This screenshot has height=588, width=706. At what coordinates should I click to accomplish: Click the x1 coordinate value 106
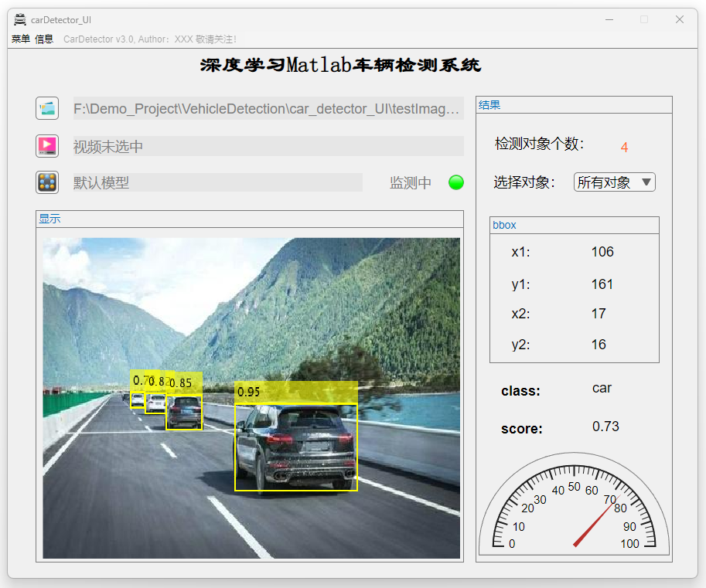coord(602,252)
